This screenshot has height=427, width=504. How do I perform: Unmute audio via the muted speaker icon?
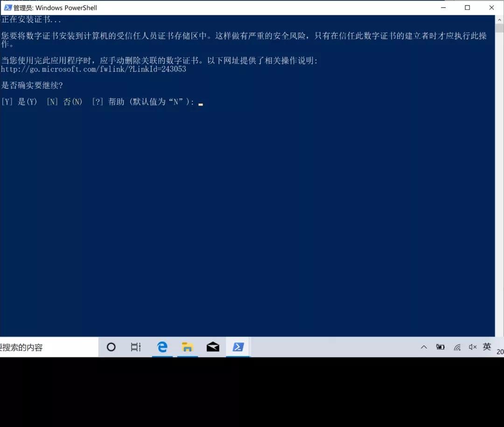[x=472, y=347]
